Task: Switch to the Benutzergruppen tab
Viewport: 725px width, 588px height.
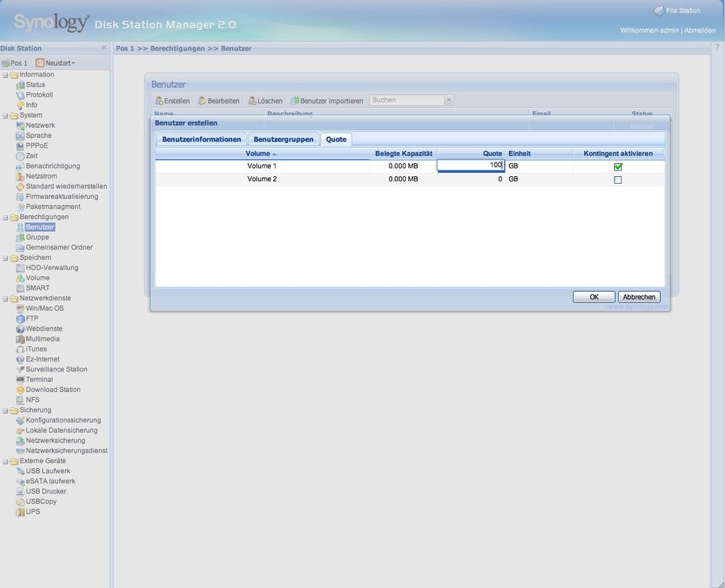Action: tap(283, 139)
